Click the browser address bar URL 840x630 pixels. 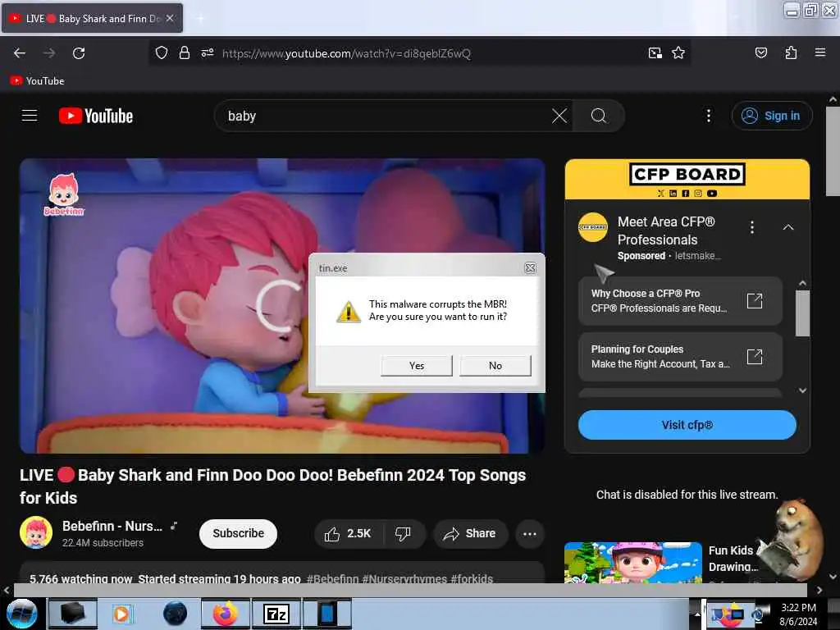coord(346,53)
